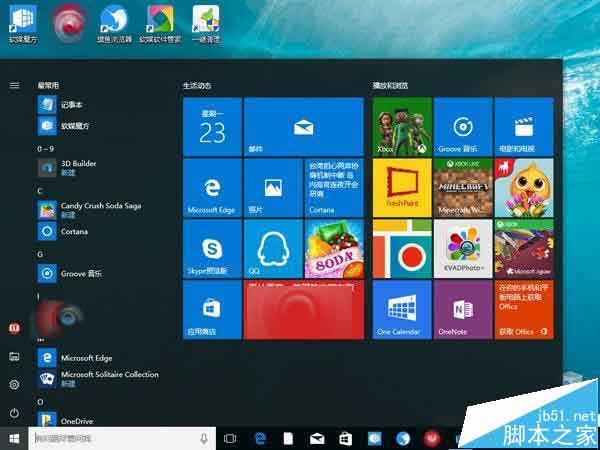Click the Windows Start button on taskbar
Screen dimensions: 600x450
[14, 439]
